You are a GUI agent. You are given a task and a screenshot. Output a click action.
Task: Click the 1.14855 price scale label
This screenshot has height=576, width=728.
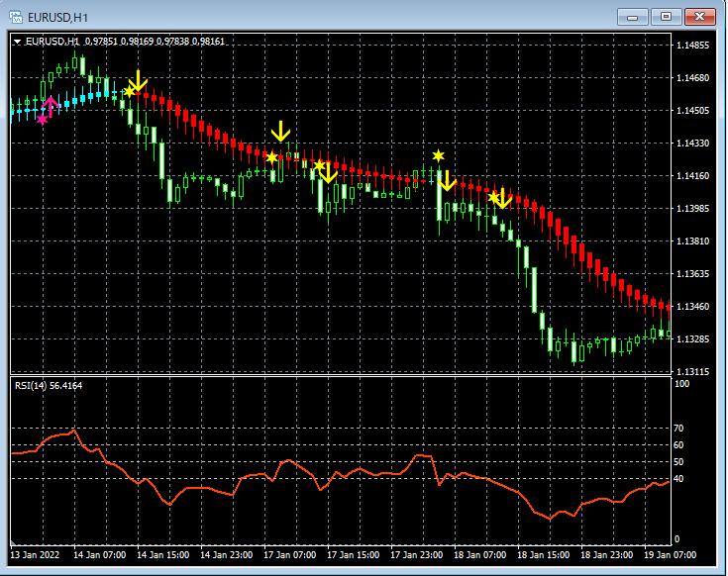pyautogui.click(x=692, y=46)
